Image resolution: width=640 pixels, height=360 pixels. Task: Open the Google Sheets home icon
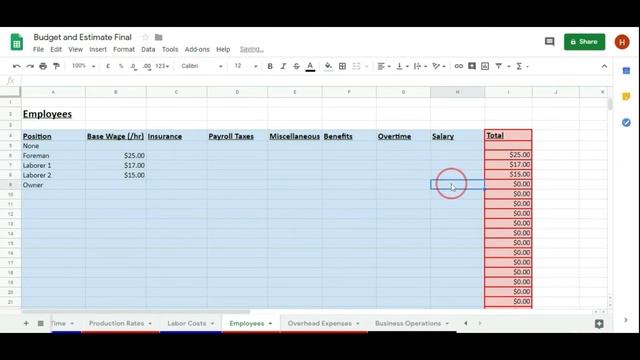pyautogui.click(x=17, y=42)
